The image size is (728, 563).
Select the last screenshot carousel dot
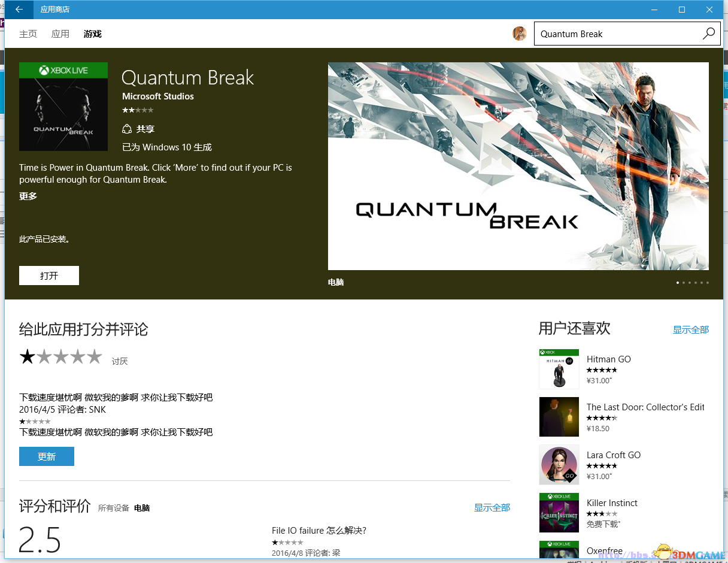[708, 282]
